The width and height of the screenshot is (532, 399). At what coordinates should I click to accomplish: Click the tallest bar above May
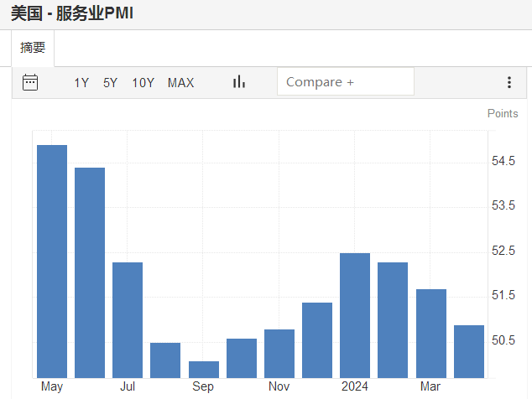(52, 262)
